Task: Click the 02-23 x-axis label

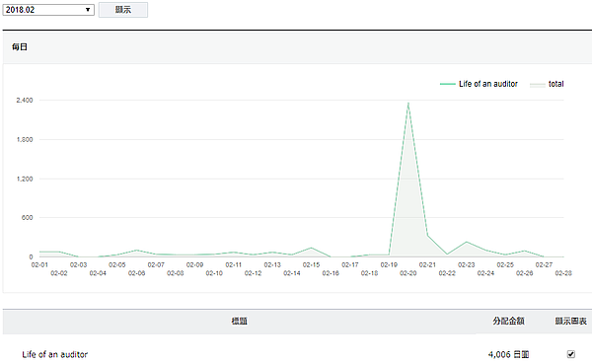Action: 467,265
